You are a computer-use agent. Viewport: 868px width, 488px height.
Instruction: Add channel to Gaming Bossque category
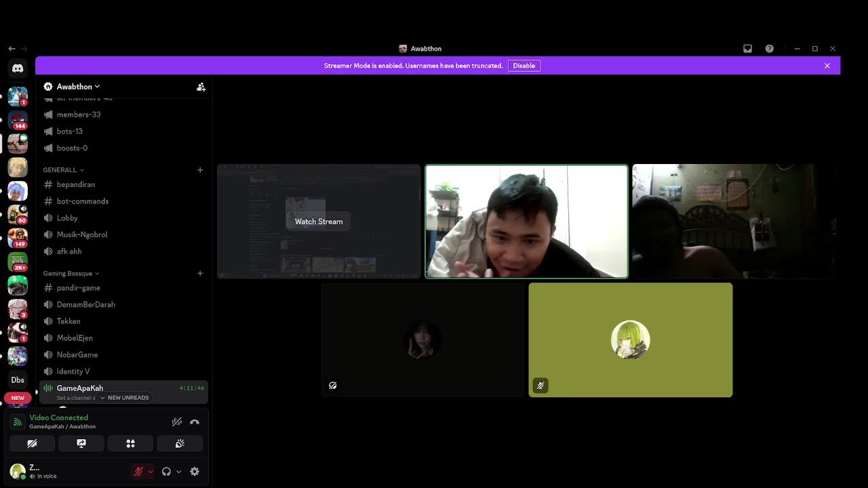click(x=200, y=273)
